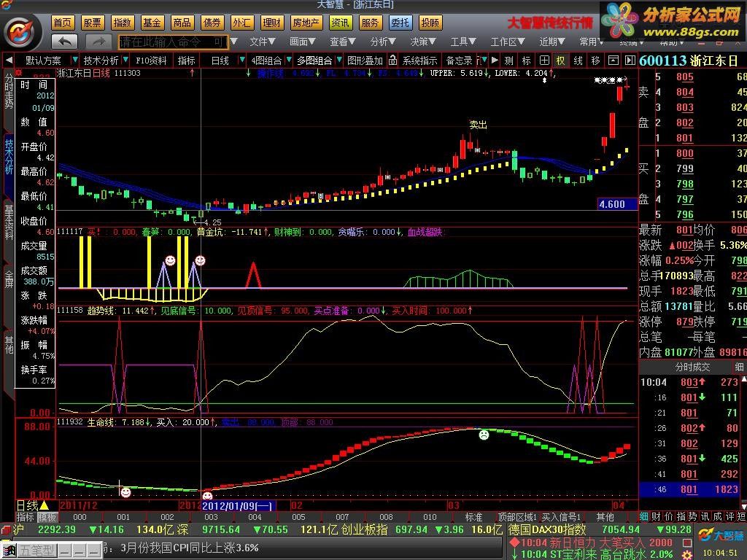747x560 pixels.
Task: Click the 卖出 signal label on chart
Action: [x=478, y=125]
